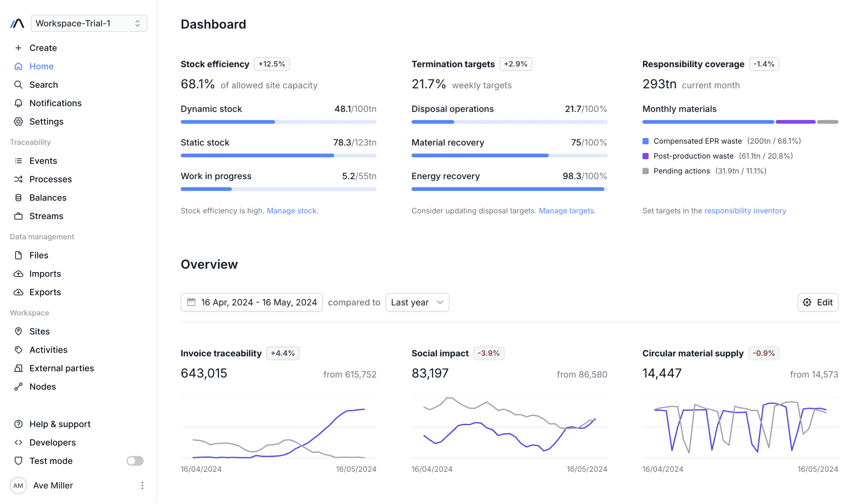This screenshot has height=504, width=862.
Task: Open the Notifications bell
Action: [x=55, y=103]
